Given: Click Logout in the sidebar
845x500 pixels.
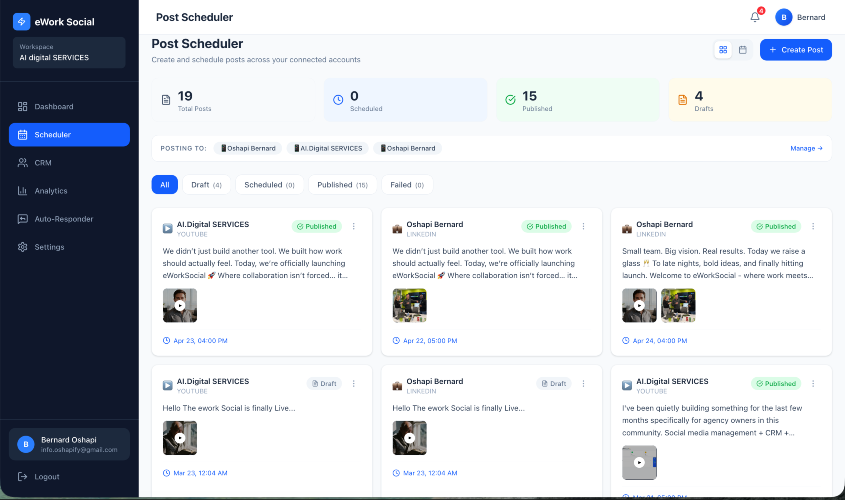Looking at the screenshot, I should pyautogui.click(x=39, y=477).
